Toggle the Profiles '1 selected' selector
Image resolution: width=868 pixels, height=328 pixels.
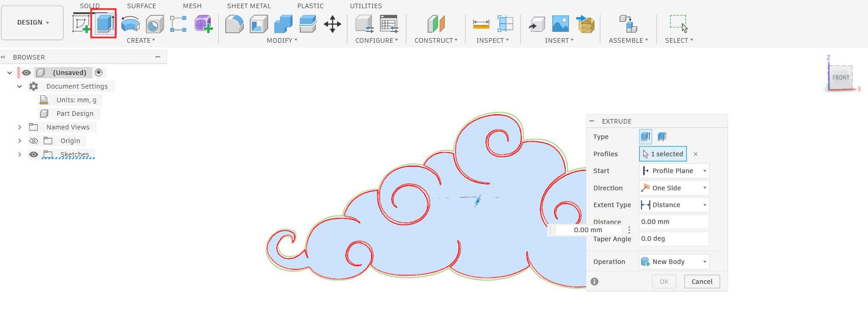[663, 154]
